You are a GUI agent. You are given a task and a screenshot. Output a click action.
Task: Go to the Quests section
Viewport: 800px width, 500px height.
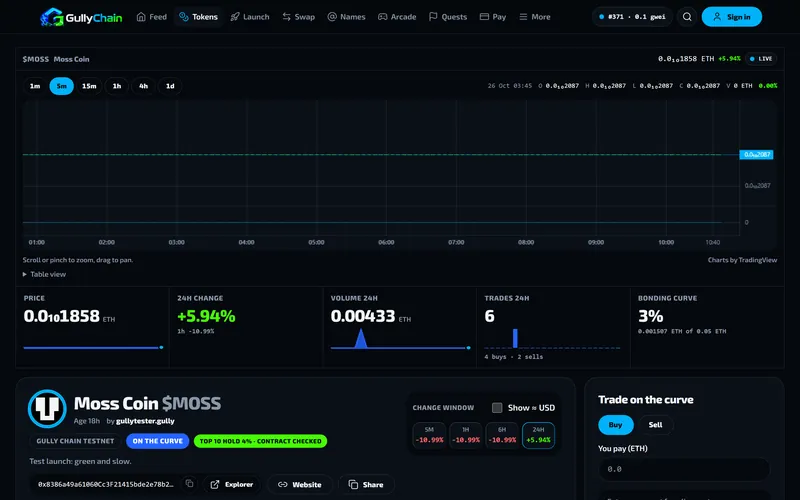(x=448, y=17)
